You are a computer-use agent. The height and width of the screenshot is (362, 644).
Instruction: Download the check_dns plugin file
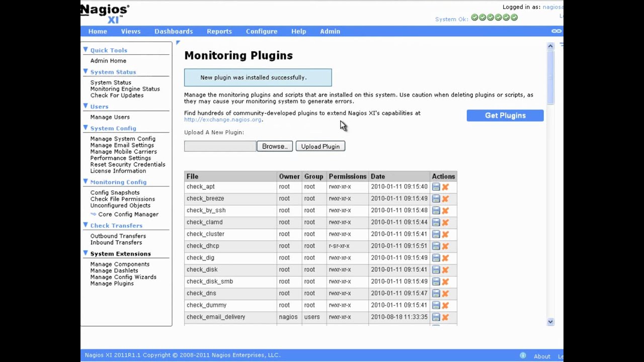click(436, 293)
